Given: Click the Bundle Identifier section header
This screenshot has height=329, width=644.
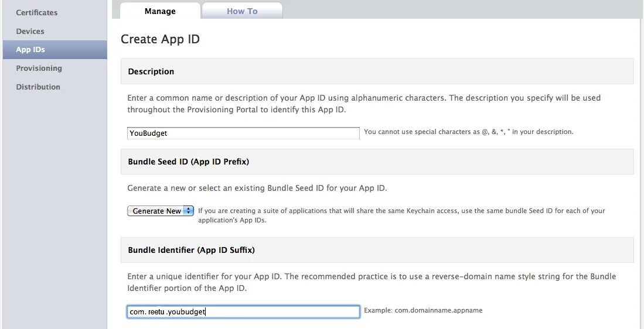Looking at the screenshot, I should (x=191, y=250).
